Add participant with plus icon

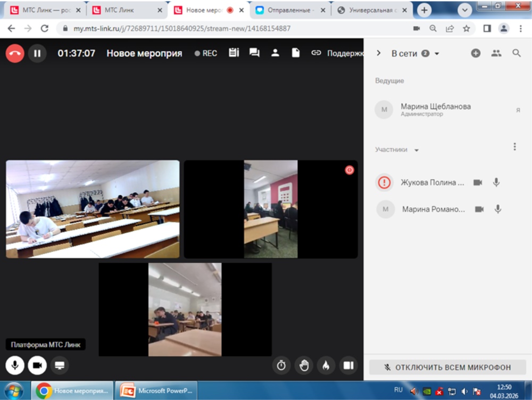476,53
